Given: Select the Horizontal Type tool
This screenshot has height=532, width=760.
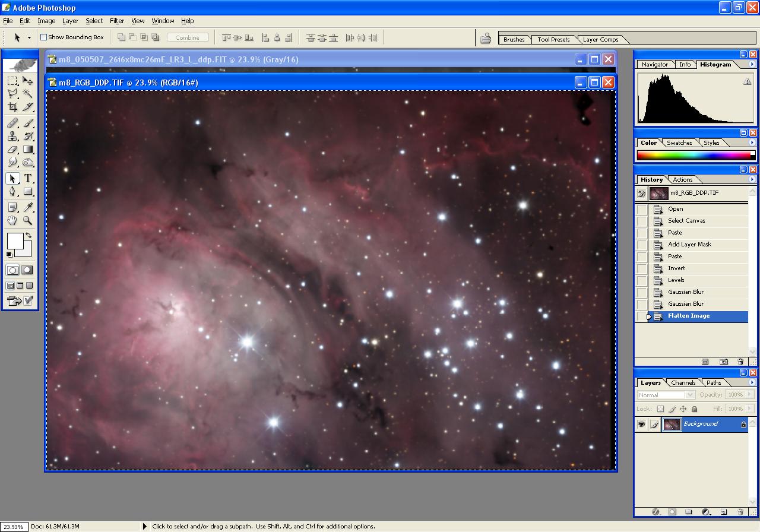Looking at the screenshot, I should tap(28, 179).
